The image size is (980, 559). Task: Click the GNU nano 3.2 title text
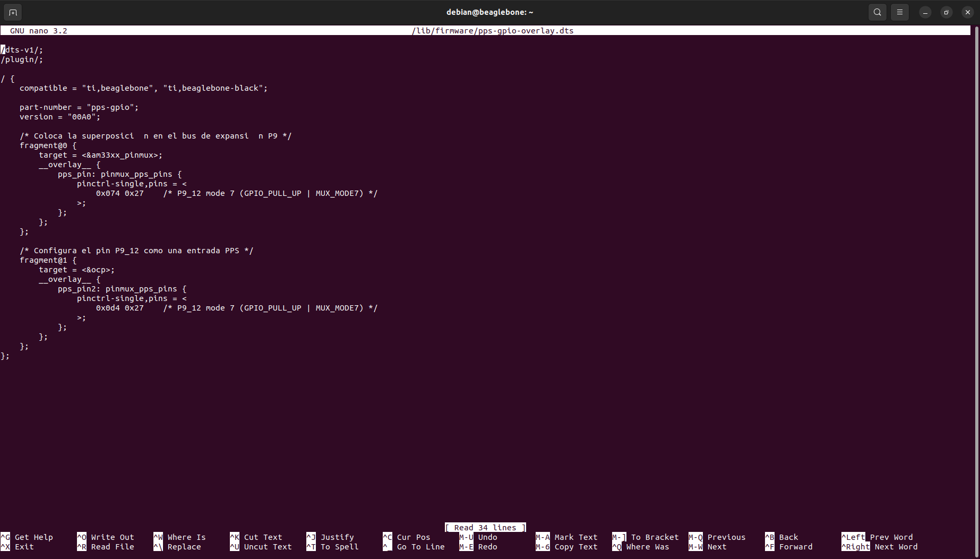[x=38, y=31]
